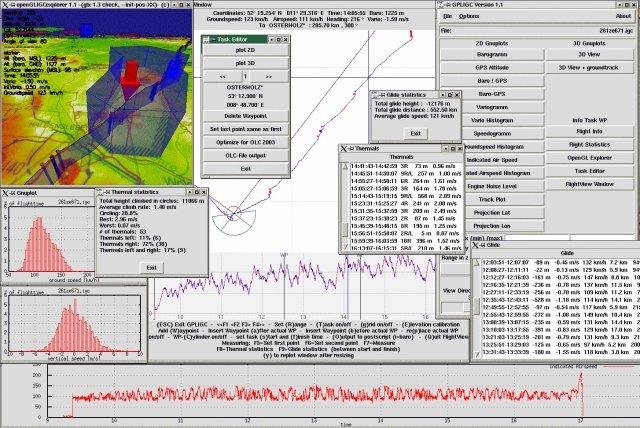Launch the OpenGL Explorer button
640x428 pixels.
tap(589, 158)
